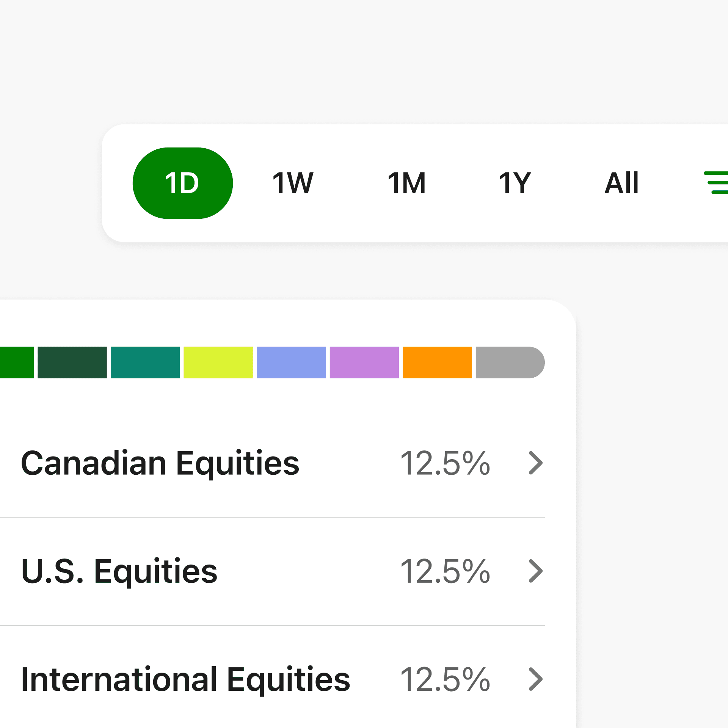This screenshot has width=728, height=728.
Task: Expand International Equities chevron arrow
Action: [535, 679]
